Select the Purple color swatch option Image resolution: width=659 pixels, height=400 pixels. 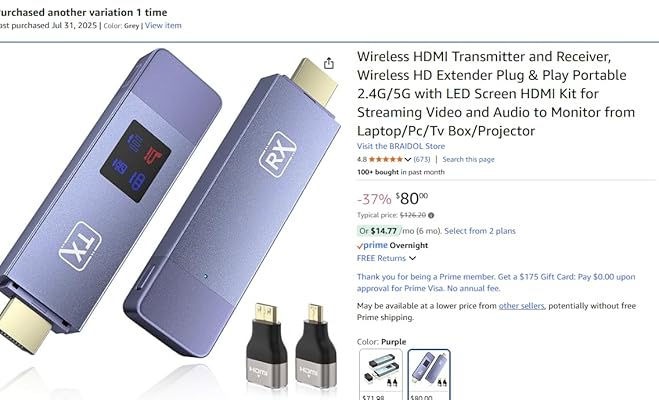pyautogui.click(x=429, y=374)
